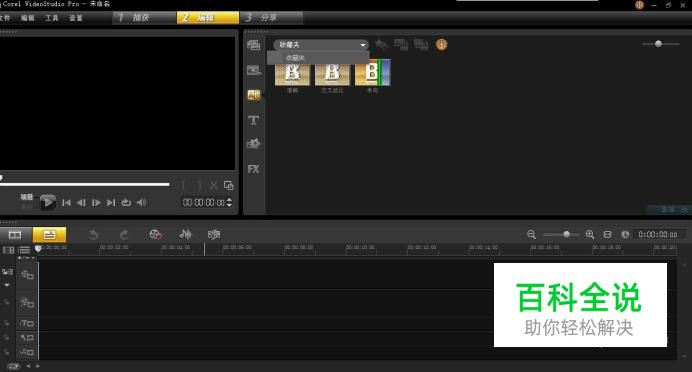
Task: Select the second transition thumbnail
Action: click(x=332, y=74)
